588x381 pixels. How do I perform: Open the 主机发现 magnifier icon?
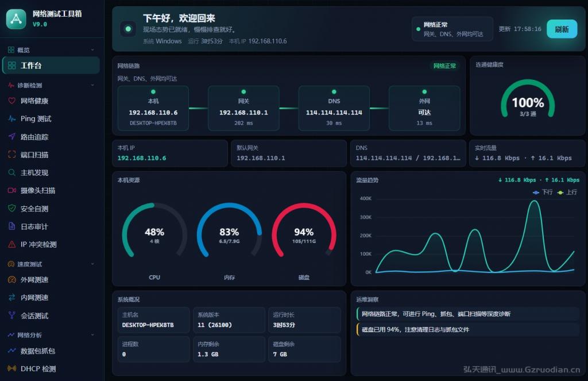point(11,172)
